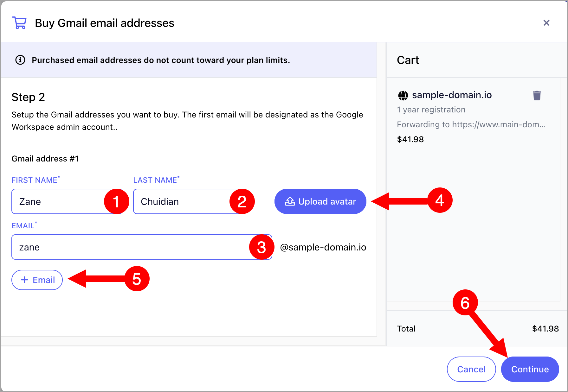The height and width of the screenshot is (392, 568).
Task: Click the info icon in the notice banner
Action: pyautogui.click(x=20, y=60)
